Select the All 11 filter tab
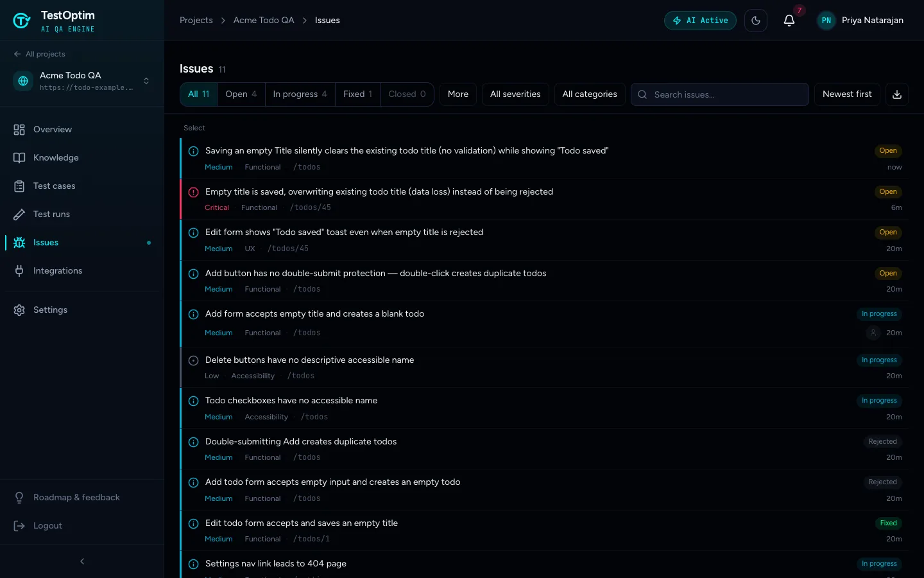The height and width of the screenshot is (578, 924). [x=199, y=94]
